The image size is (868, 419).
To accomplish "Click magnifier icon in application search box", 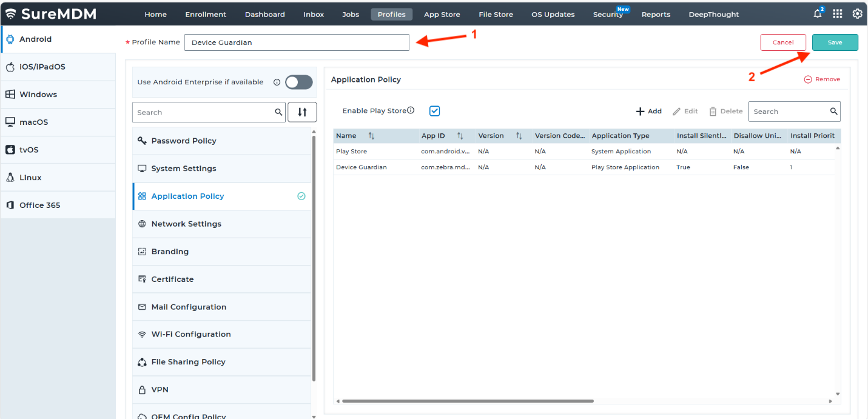I will tap(833, 112).
